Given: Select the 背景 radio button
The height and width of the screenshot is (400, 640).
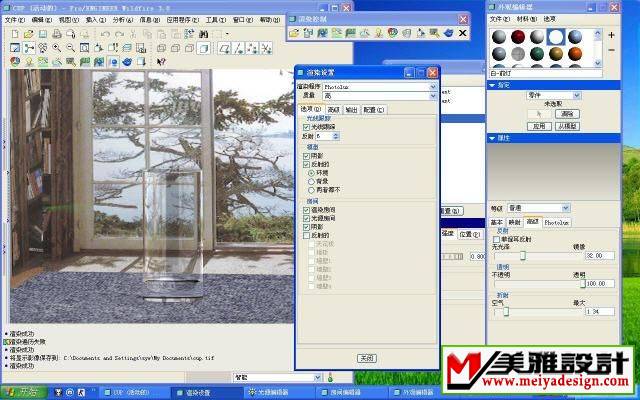Looking at the screenshot, I should [x=312, y=181].
